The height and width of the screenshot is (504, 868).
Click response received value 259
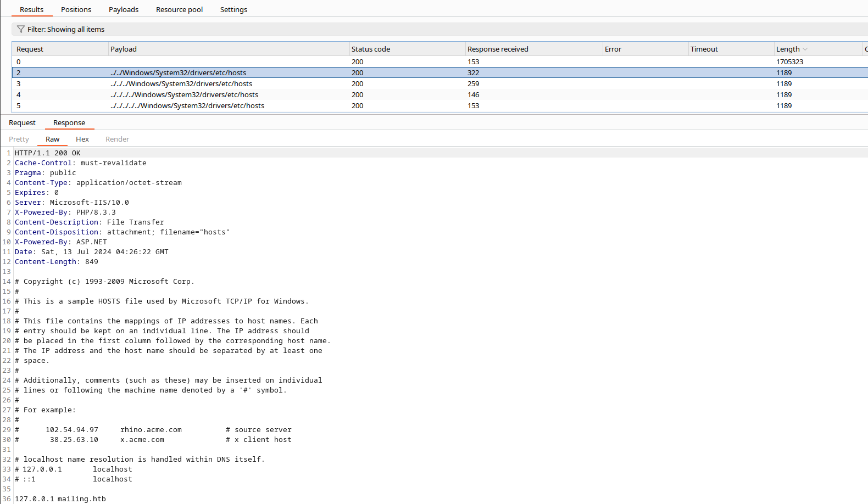[473, 83]
